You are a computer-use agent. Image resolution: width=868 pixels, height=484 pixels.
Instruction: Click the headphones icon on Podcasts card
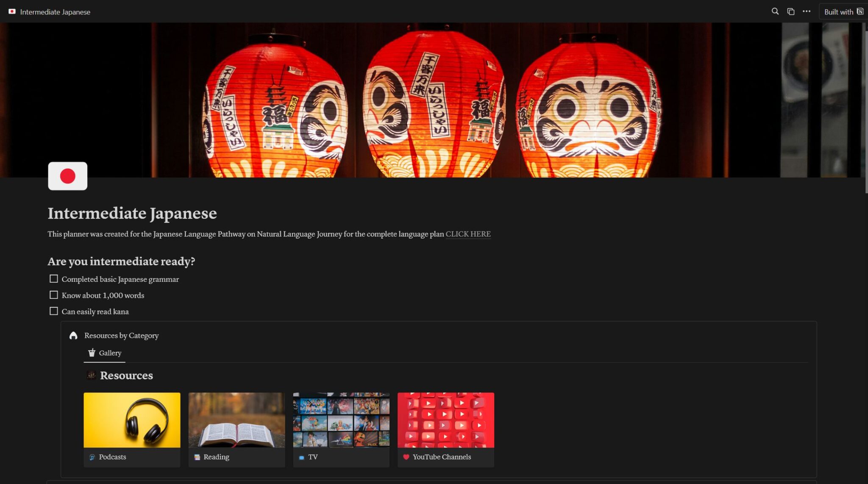[93, 456]
